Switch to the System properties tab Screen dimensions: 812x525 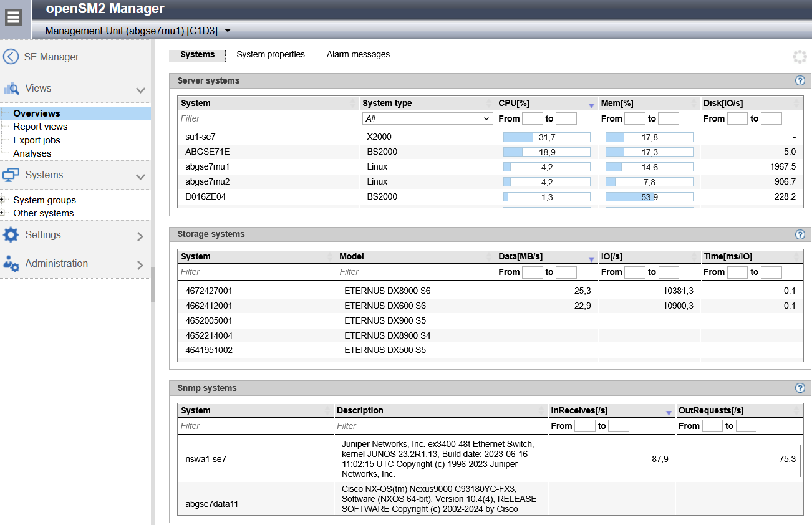point(271,55)
